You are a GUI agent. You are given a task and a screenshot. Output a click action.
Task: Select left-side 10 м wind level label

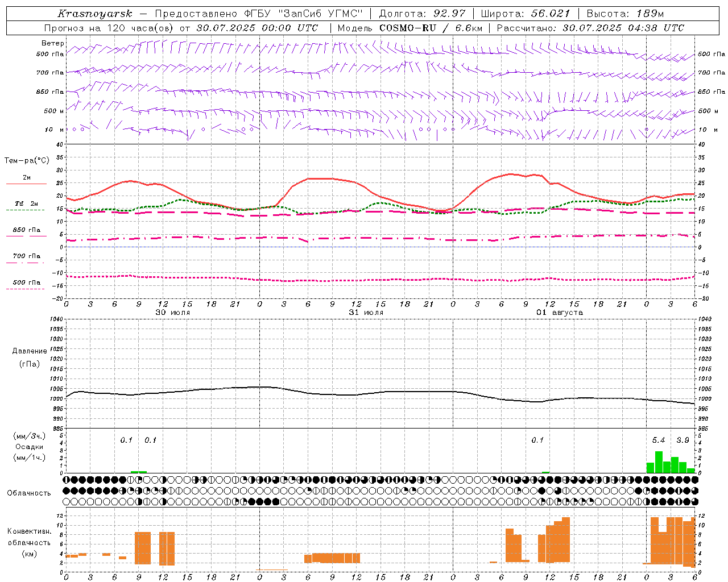pos(54,130)
